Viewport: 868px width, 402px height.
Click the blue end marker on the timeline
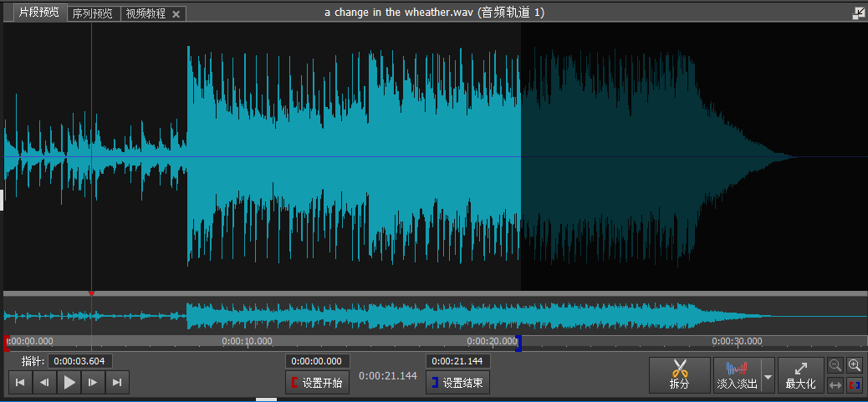point(518,343)
